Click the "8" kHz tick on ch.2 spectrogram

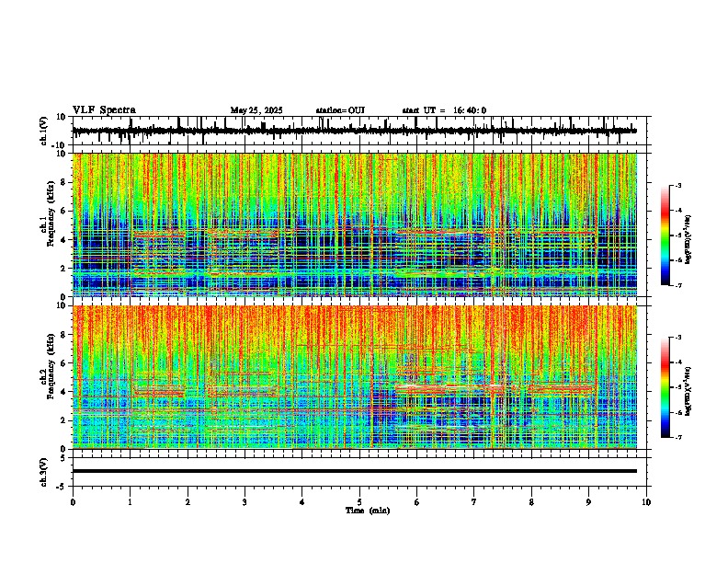63,335
